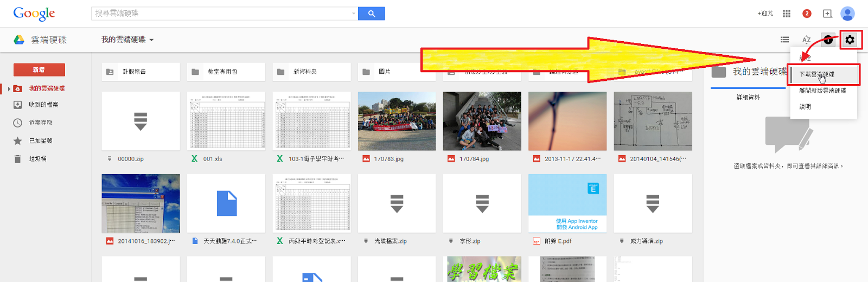The width and height of the screenshot is (868, 282).
Task: Click the Google Drive logo icon
Action: coord(19,40)
